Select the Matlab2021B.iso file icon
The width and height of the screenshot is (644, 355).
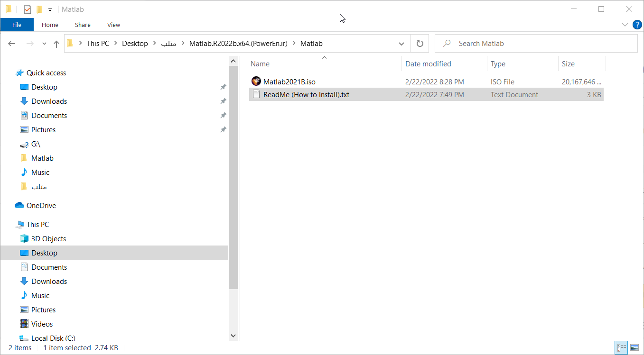click(x=256, y=82)
